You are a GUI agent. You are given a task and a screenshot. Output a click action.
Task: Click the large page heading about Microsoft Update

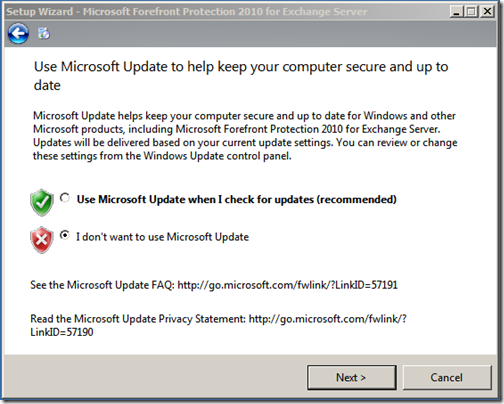(x=241, y=76)
